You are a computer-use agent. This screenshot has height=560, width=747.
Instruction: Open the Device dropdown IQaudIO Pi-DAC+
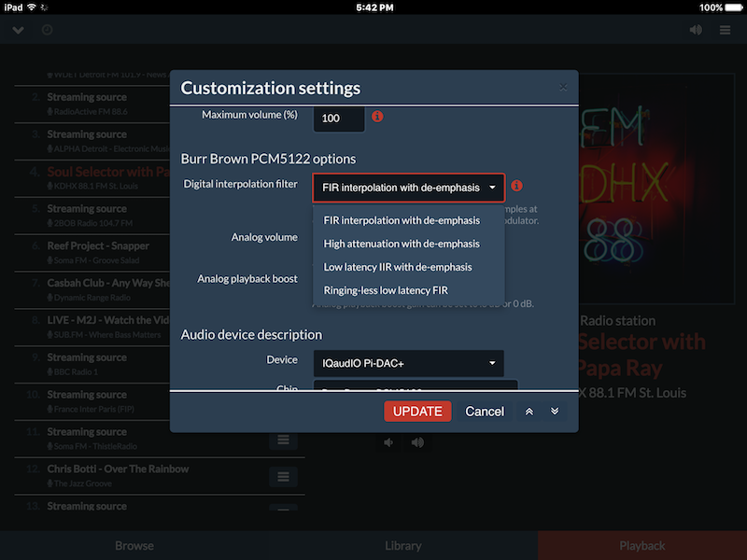coord(409,363)
